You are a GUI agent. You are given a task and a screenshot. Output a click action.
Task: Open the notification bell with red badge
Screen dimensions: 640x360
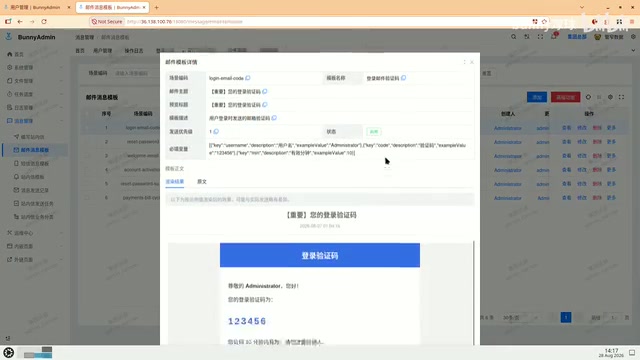click(x=554, y=36)
